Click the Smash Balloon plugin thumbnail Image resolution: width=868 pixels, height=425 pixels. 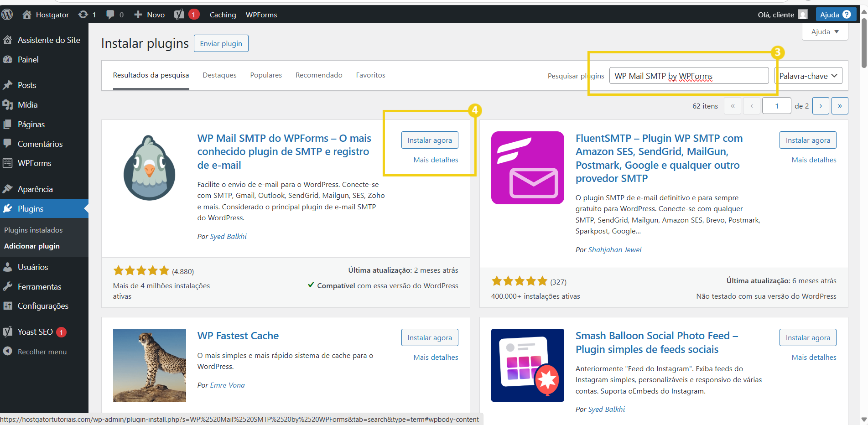(x=528, y=365)
